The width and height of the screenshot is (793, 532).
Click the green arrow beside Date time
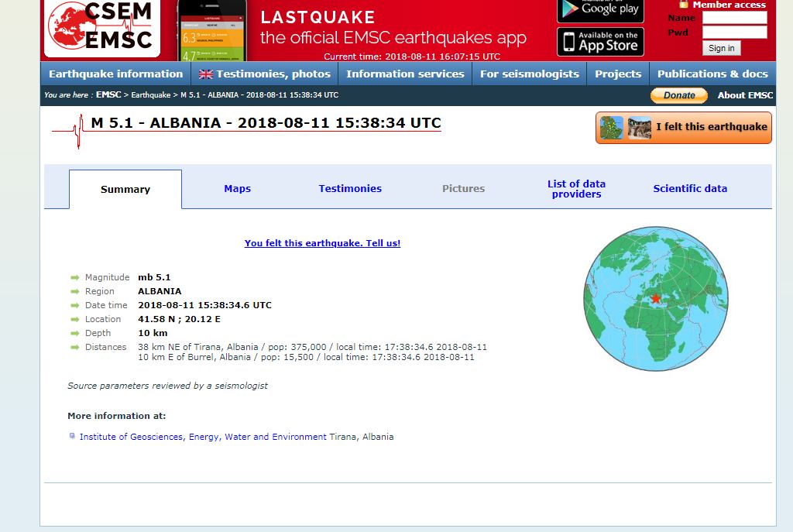[x=75, y=305]
